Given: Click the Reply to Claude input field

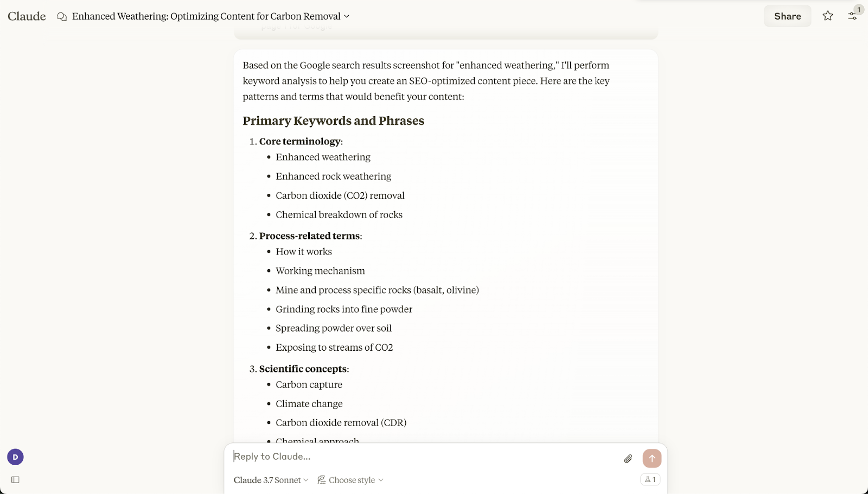Looking at the screenshot, I should pos(380,457).
